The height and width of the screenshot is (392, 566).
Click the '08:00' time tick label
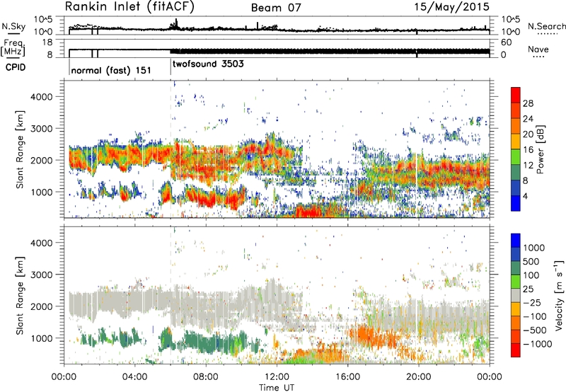click(206, 377)
